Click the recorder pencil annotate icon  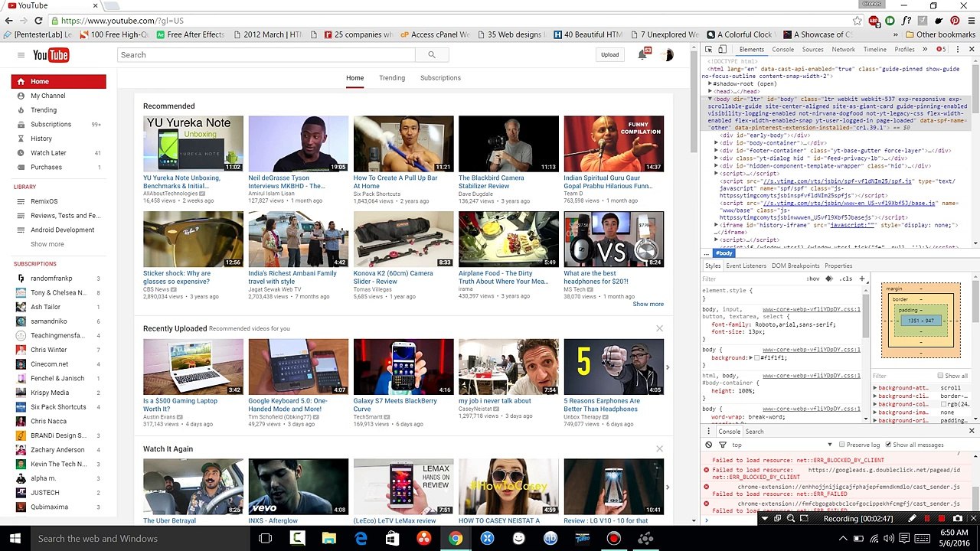click(913, 519)
